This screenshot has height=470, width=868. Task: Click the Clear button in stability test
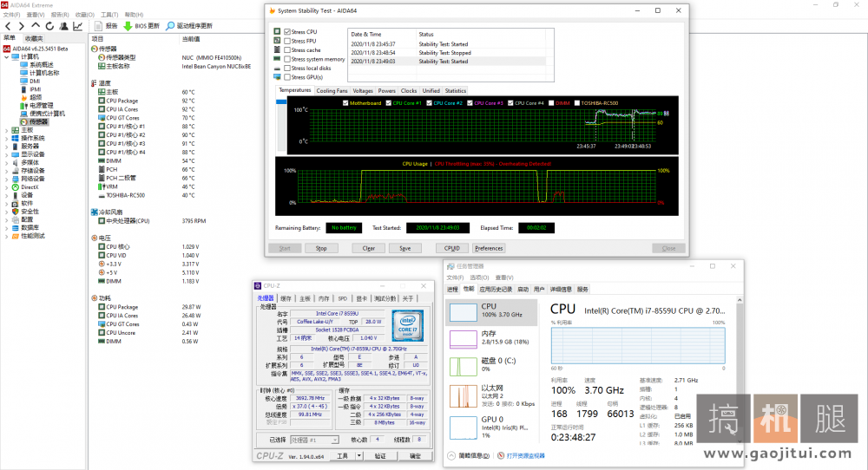pos(369,248)
